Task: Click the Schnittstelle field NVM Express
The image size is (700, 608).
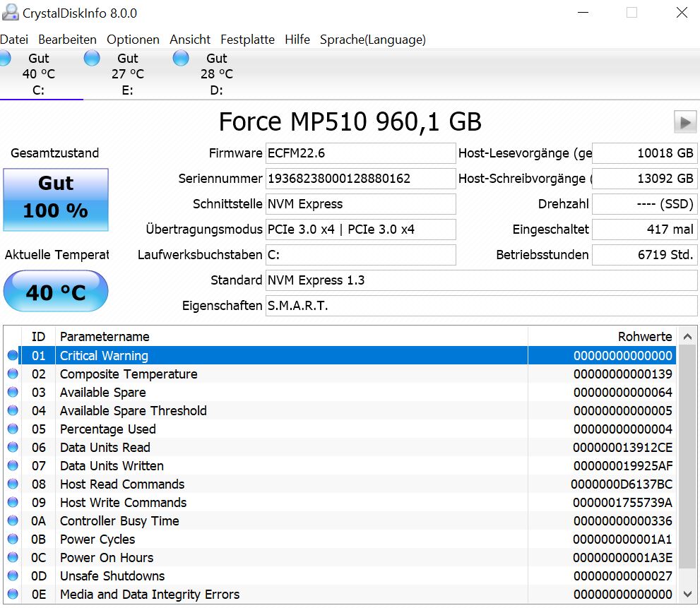Action: tap(361, 205)
